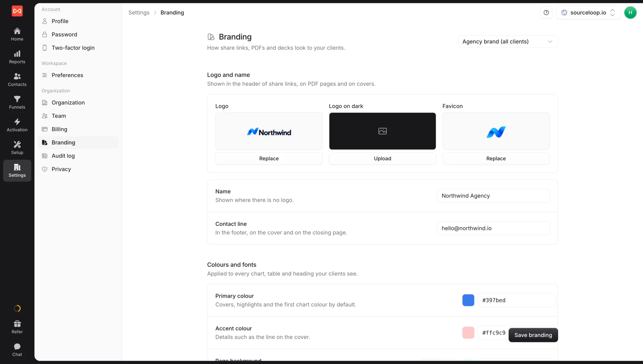Click the primary colour blue swatch
The height and width of the screenshot is (364, 643).
pos(468,300)
